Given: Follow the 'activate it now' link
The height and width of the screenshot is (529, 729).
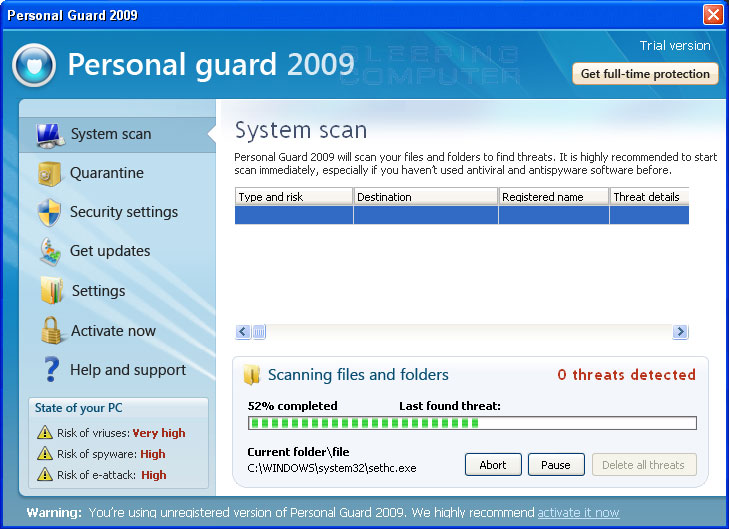Looking at the screenshot, I should (578, 513).
